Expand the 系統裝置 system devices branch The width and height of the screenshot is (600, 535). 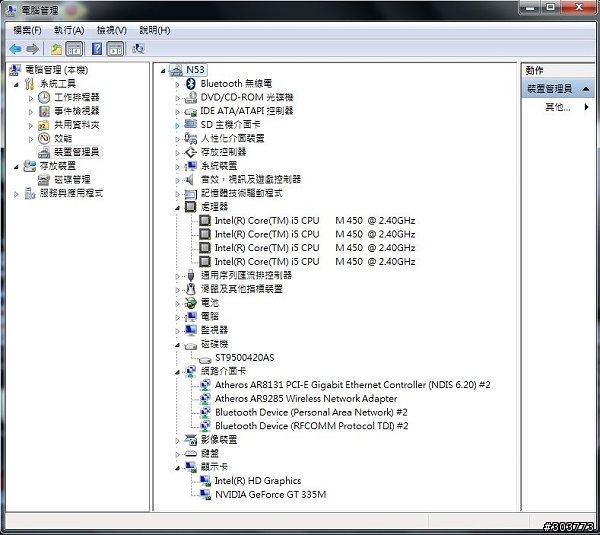click(177, 166)
